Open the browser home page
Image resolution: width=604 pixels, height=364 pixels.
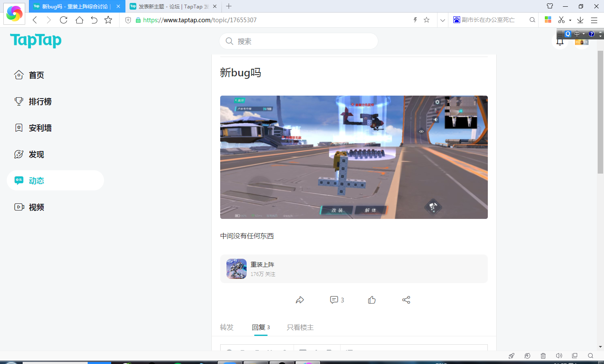point(79,20)
